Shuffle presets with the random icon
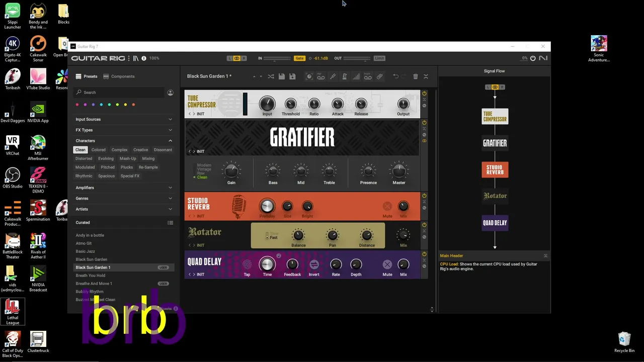Image resolution: width=644 pixels, height=362 pixels. click(x=271, y=76)
